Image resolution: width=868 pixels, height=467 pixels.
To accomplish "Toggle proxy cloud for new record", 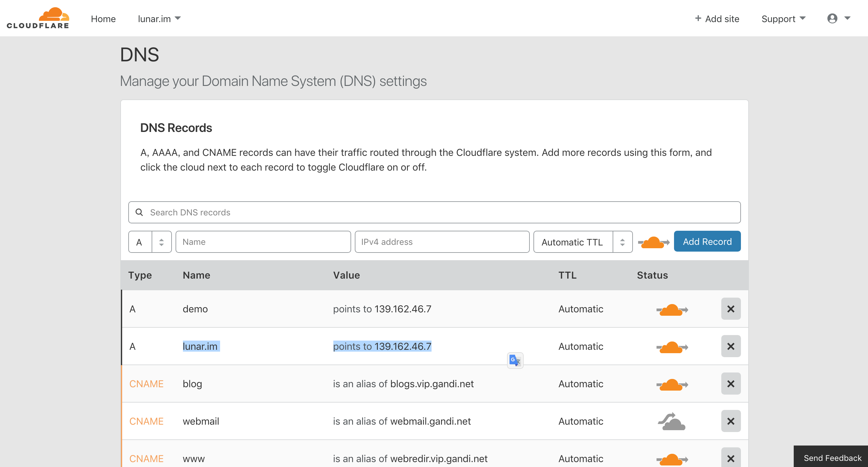I will point(654,242).
